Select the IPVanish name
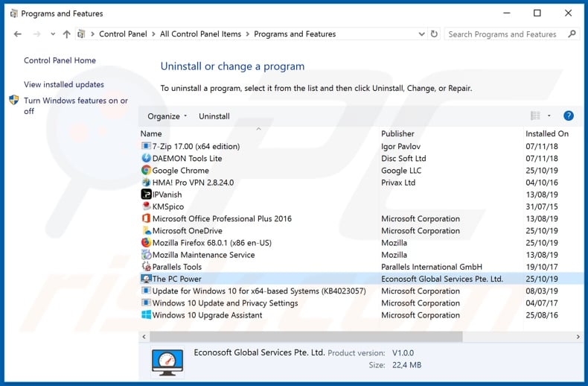 click(167, 194)
